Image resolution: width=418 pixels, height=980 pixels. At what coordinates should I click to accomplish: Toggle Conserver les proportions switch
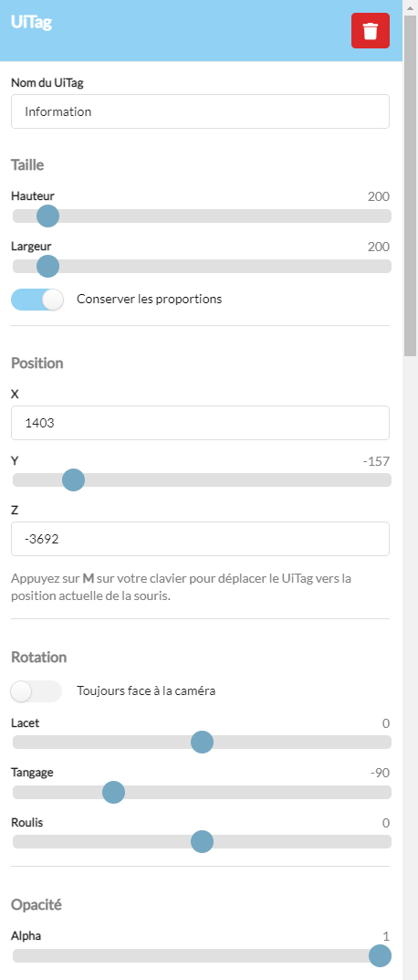pos(37,300)
